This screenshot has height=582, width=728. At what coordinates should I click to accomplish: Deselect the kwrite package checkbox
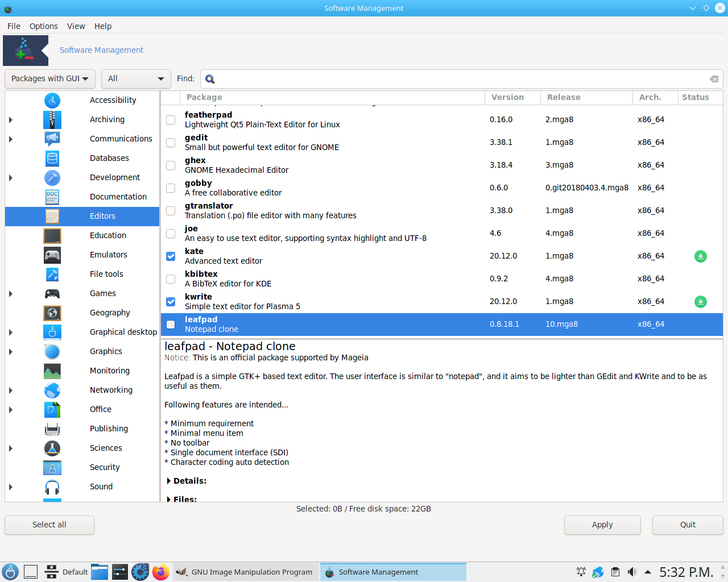(171, 302)
